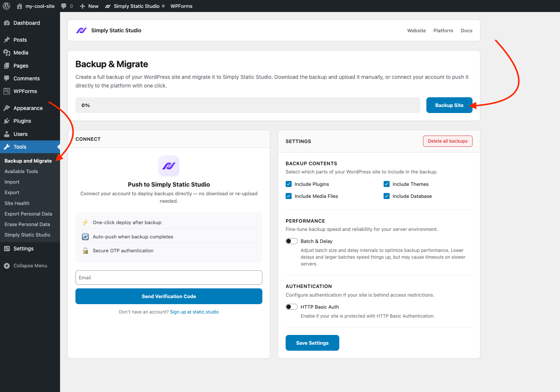Click the purple logo tile in Connect panel
This screenshot has width=560, height=392.
169,166
